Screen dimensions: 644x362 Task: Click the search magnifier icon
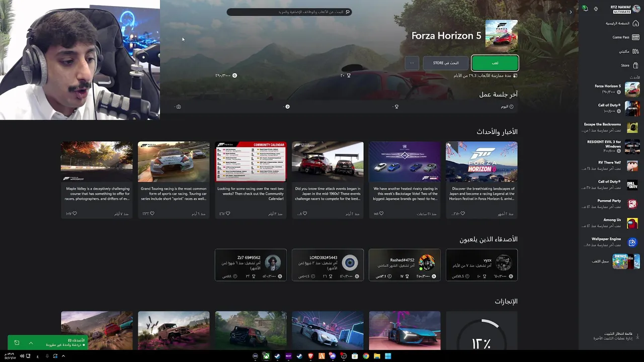(x=347, y=12)
